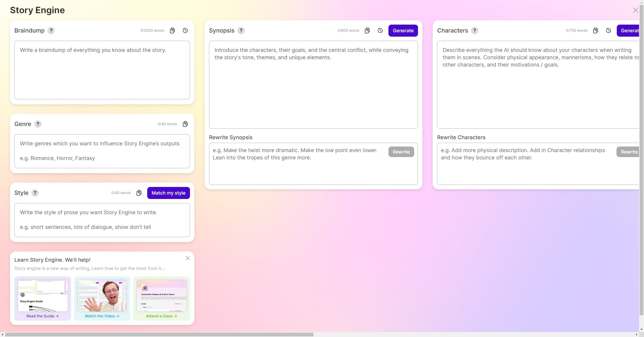
Task: Click the Braindump copy icon
Action: point(172,30)
